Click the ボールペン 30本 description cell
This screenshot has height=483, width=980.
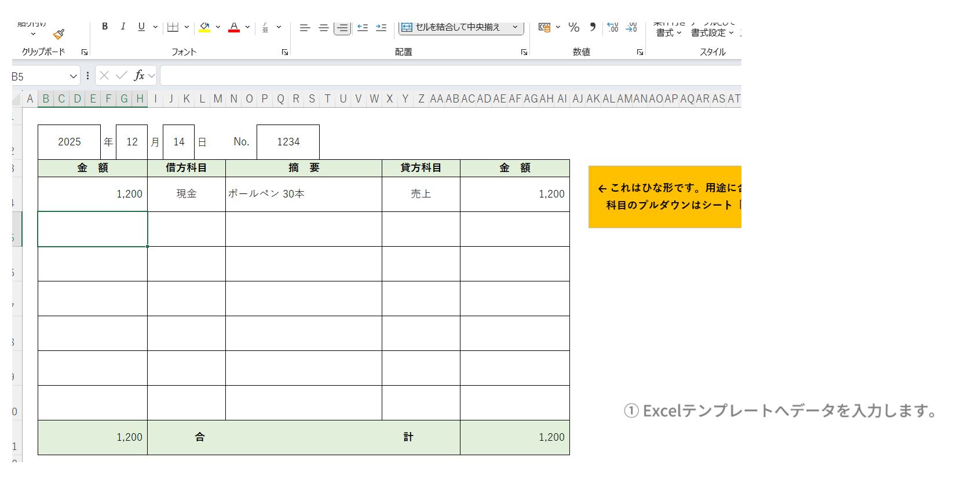point(303,194)
